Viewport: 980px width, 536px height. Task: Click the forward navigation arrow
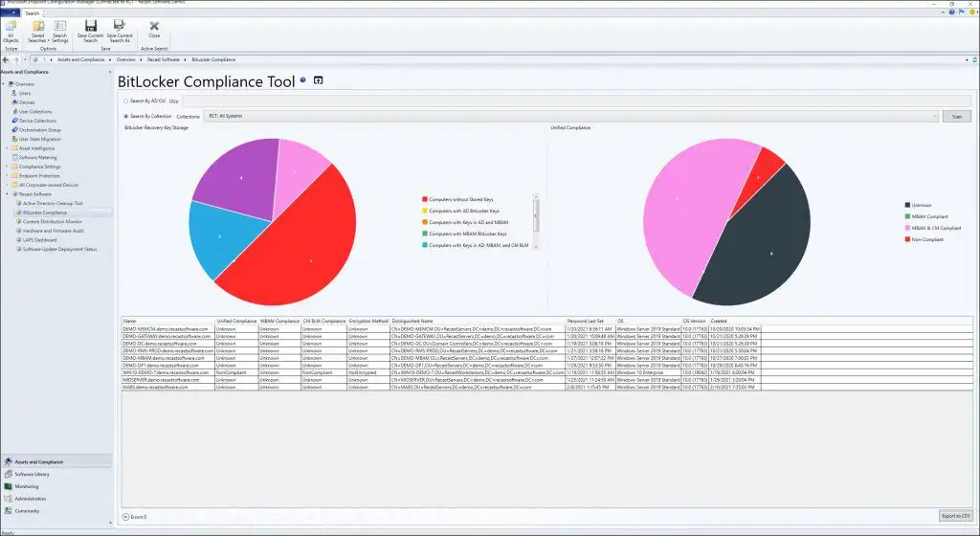[15, 60]
